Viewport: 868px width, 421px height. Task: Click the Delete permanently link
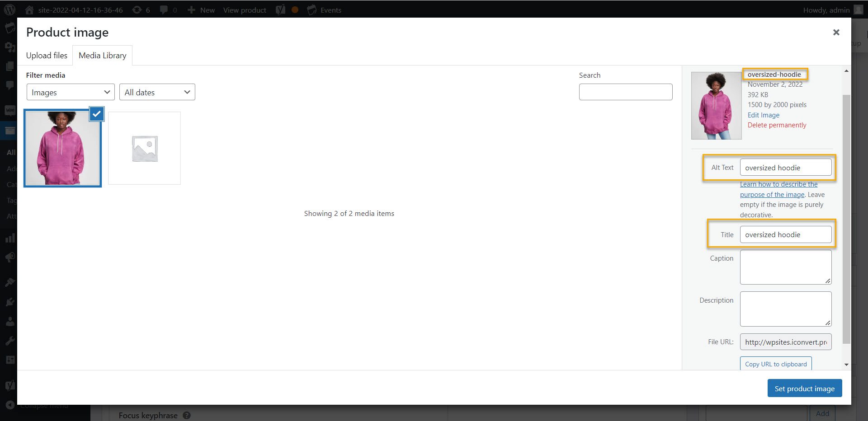coord(777,125)
